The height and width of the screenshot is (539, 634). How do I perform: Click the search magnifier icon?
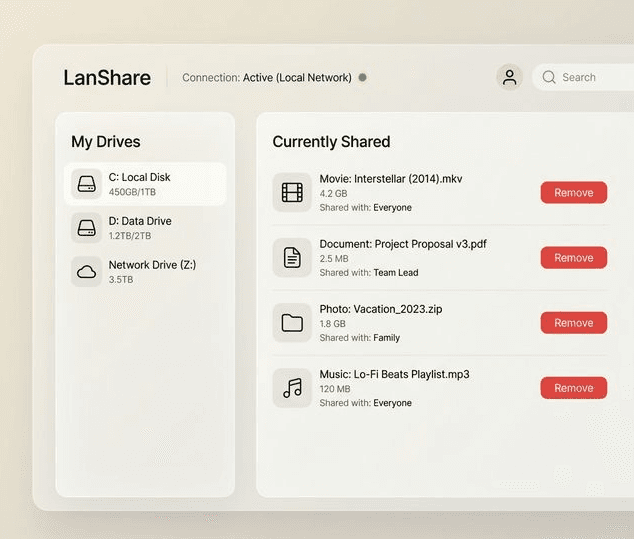(549, 77)
